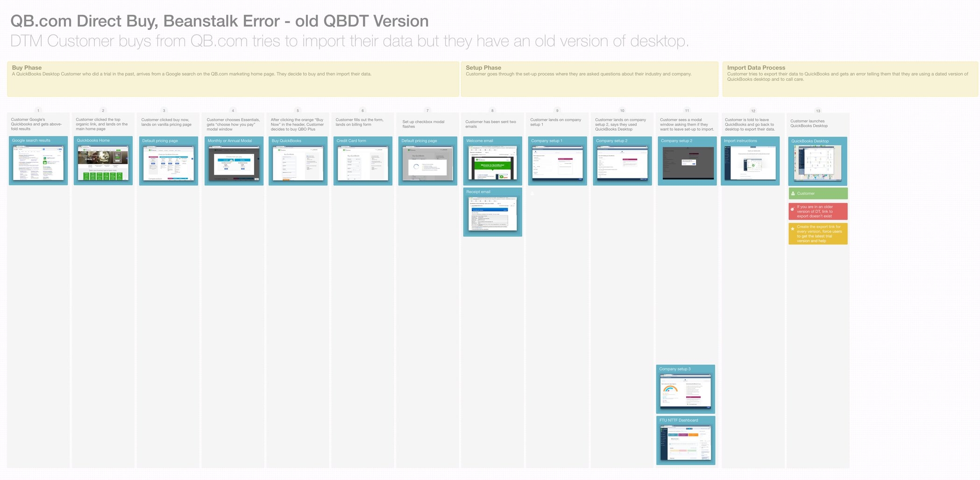Image resolution: width=980 pixels, height=480 pixels.
Task: Click step 3 description 'Customer clicked buy now'
Action: click(167, 122)
